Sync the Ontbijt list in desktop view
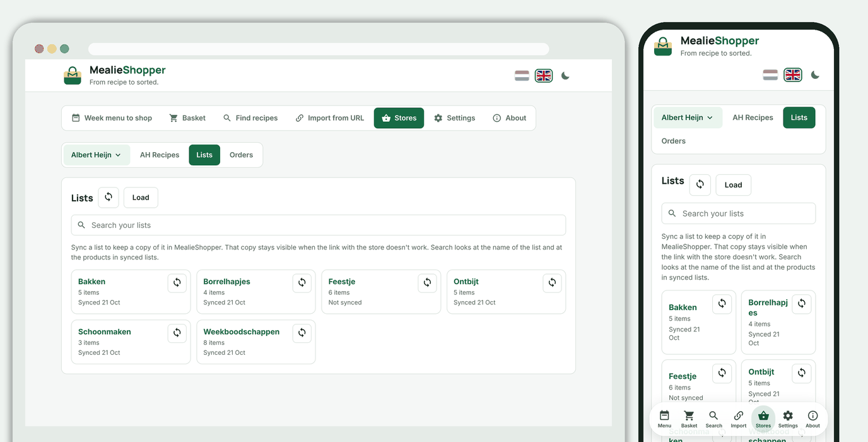Viewport: 868px width, 442px height. [x=552, y=283]
